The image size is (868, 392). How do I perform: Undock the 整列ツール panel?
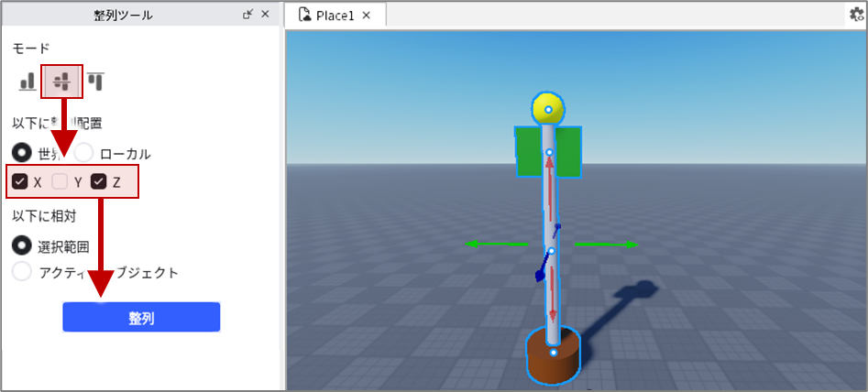[248, 15]
